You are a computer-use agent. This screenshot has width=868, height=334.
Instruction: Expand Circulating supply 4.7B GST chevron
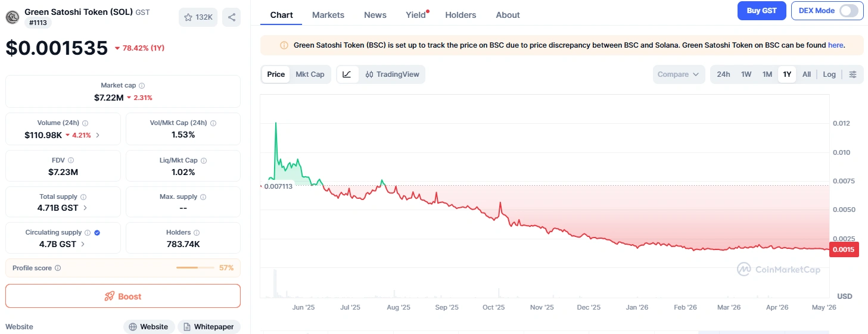point(83,244)
